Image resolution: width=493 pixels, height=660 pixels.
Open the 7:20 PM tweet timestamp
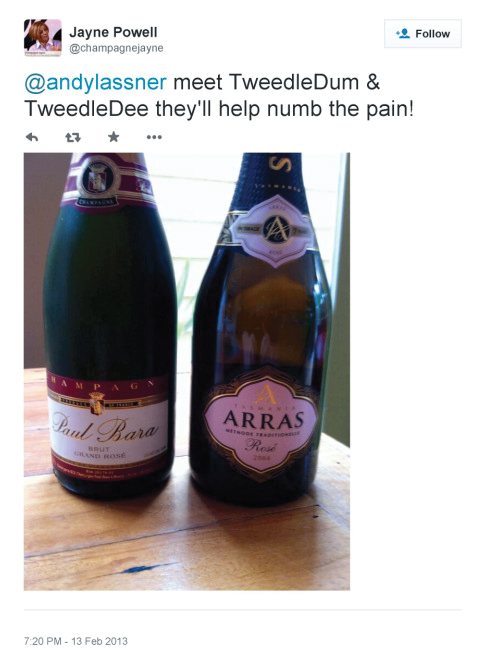(x=43, y=641)
